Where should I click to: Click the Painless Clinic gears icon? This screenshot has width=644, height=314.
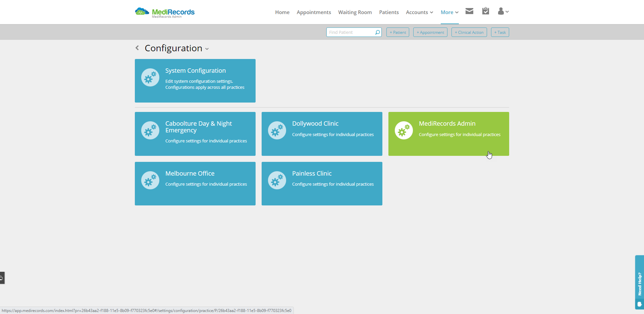[277, 180]
